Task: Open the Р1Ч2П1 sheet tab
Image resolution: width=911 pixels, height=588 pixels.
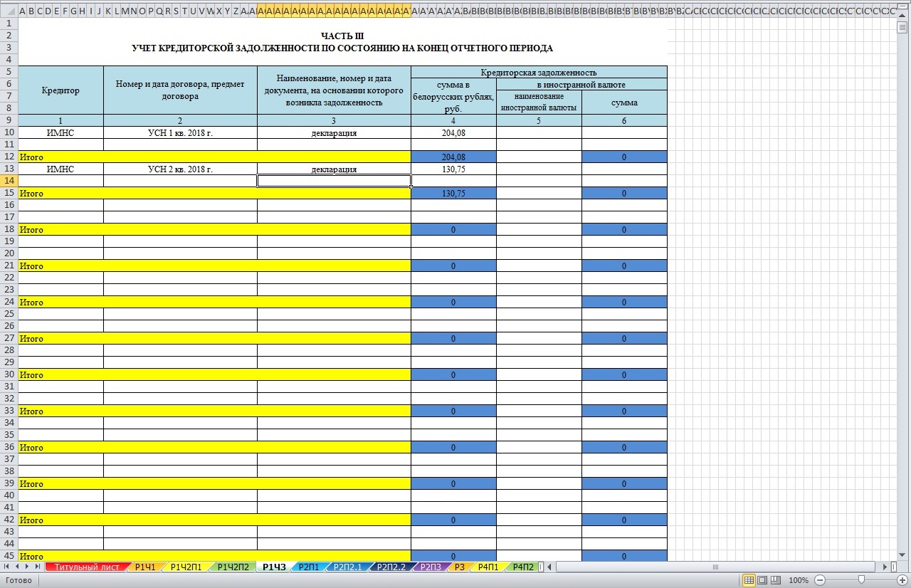Action: (186, 567)
